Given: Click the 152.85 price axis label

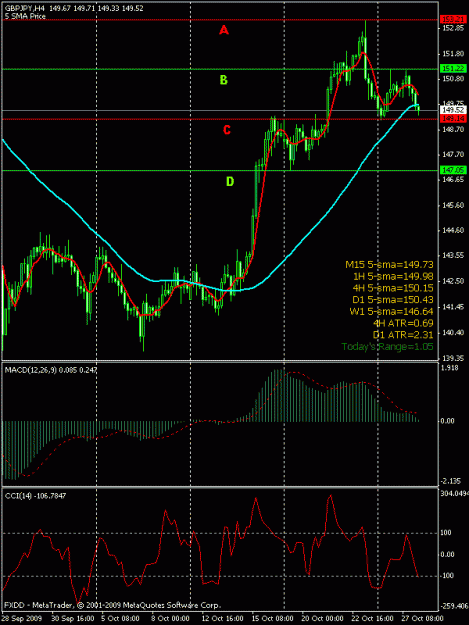Looking at the screenshot, I should coord(453,29).
